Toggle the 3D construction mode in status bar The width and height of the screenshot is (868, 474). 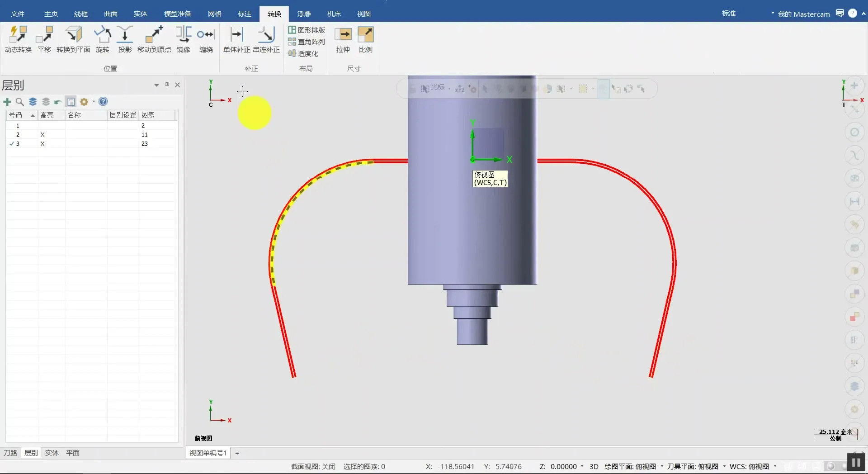point(594,466)
